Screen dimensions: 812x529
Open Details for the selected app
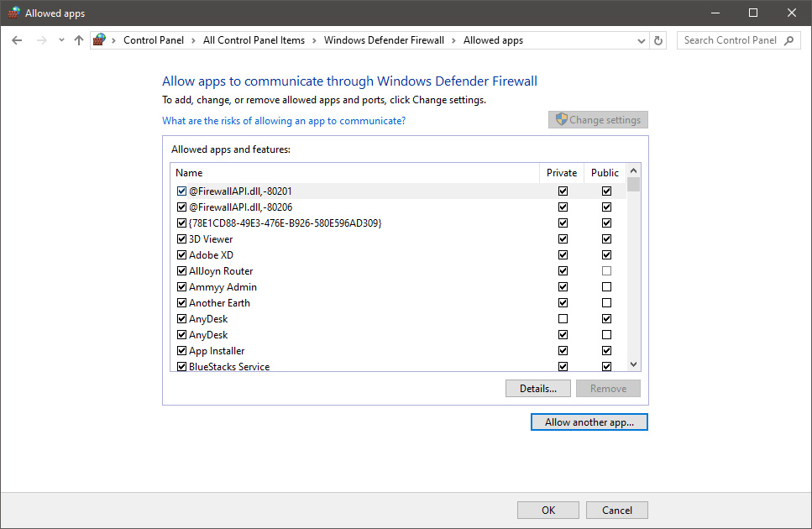(538, 389)
